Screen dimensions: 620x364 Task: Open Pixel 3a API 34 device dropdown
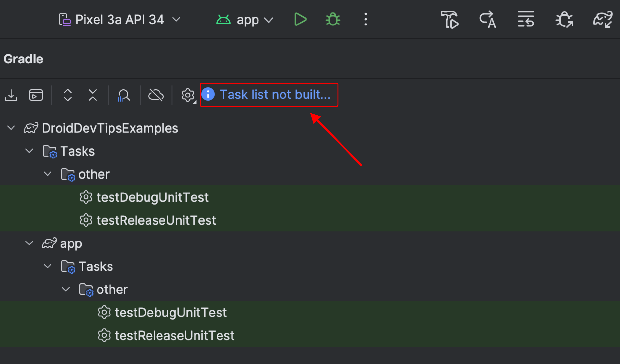120,19
